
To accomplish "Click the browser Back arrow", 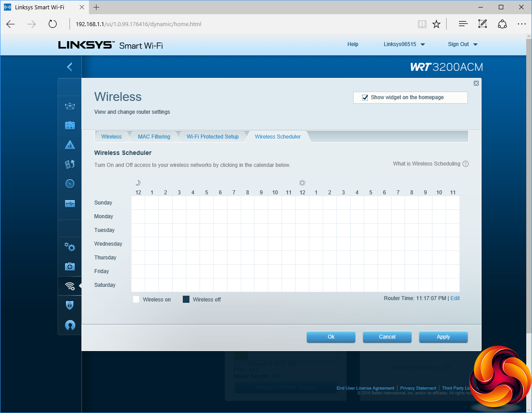I will click(11, 24).
